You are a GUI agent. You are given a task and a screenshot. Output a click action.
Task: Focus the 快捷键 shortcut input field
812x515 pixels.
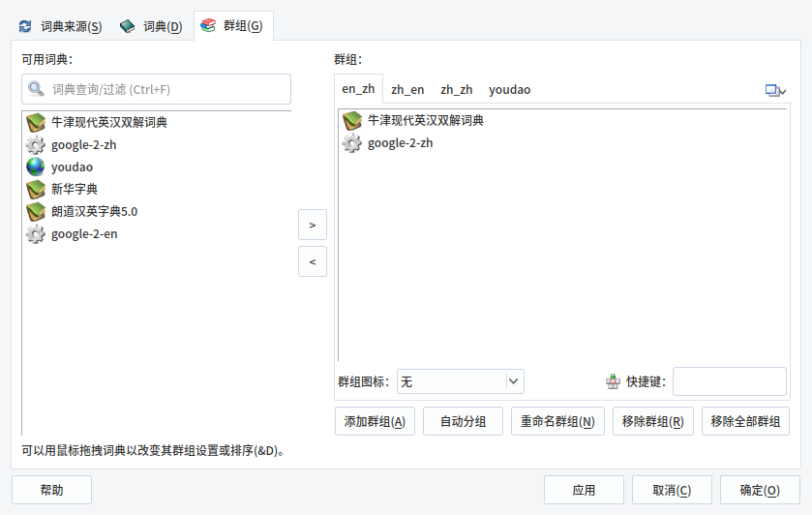[x=730, y=381]
